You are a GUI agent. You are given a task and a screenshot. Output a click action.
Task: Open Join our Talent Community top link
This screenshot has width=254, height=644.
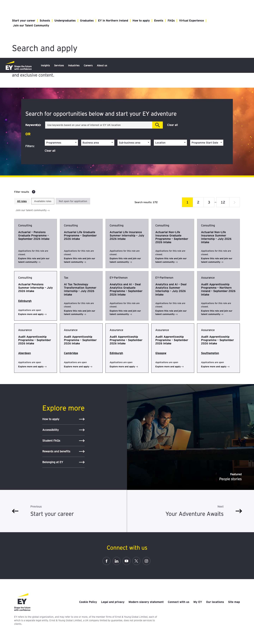click(x=31, y=26)
